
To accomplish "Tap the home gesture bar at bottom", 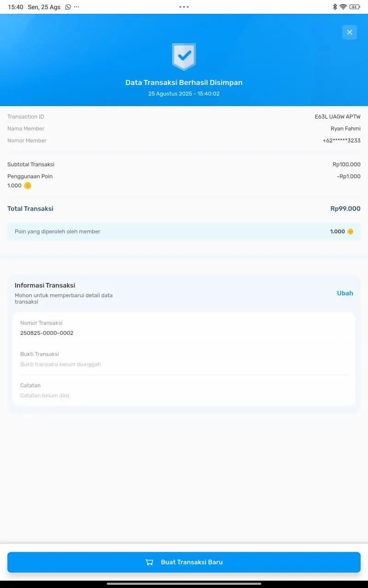I will coord(184,583).
